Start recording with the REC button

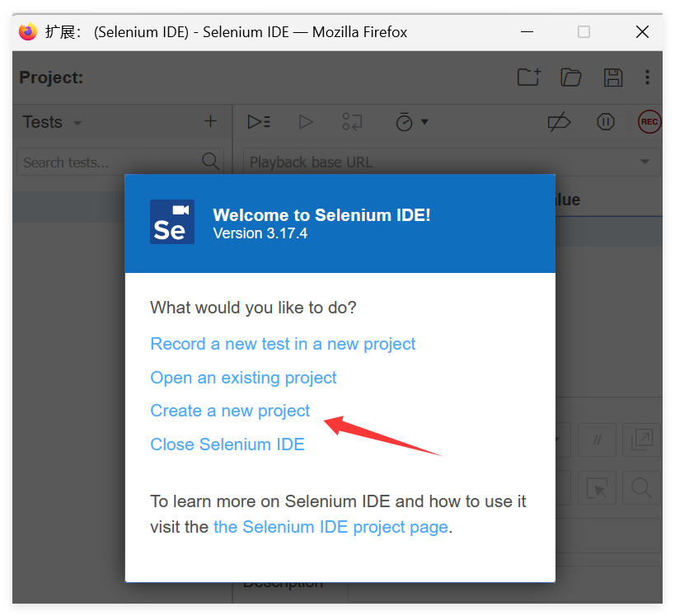tap(649, 121)
